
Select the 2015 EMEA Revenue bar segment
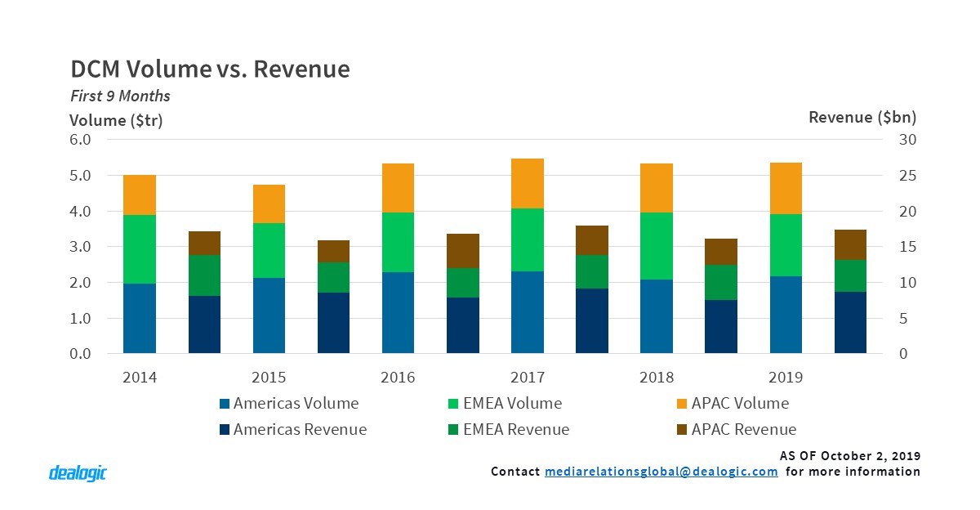[x=333, y=277]
